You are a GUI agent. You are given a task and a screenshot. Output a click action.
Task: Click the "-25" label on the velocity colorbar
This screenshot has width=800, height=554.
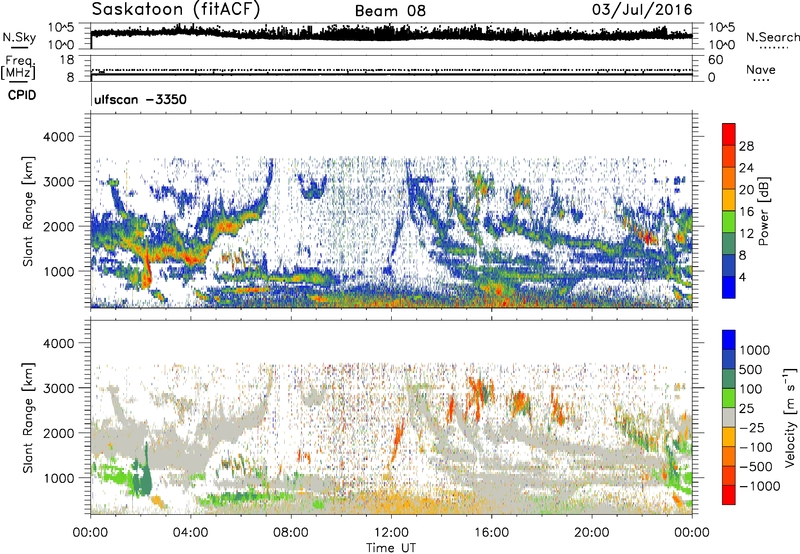coord(752,427)
